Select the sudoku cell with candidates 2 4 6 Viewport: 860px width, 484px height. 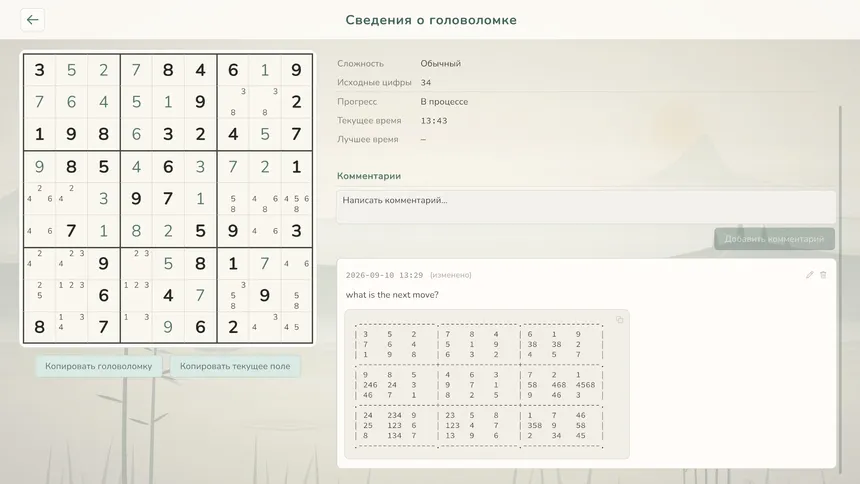(39, 199)
